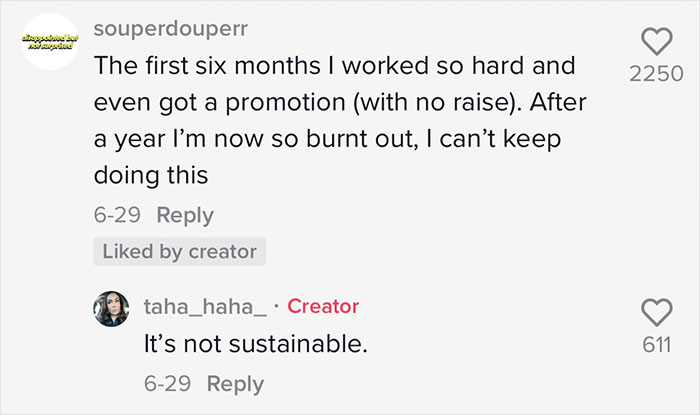Viewport: 700px width, 415px height.
Task: Tap the heart on taha_haha_'s reply
Action: pyautogui.click(x=657, y=314)
